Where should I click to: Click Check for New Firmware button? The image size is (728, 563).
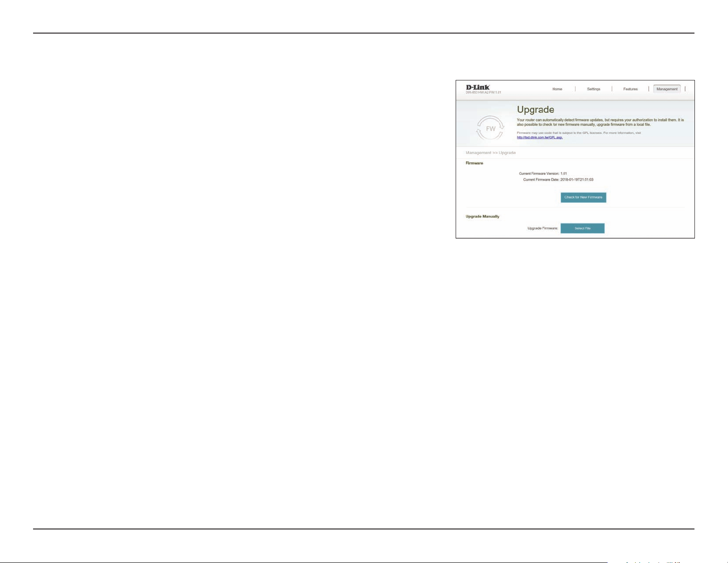coord(583,197)
